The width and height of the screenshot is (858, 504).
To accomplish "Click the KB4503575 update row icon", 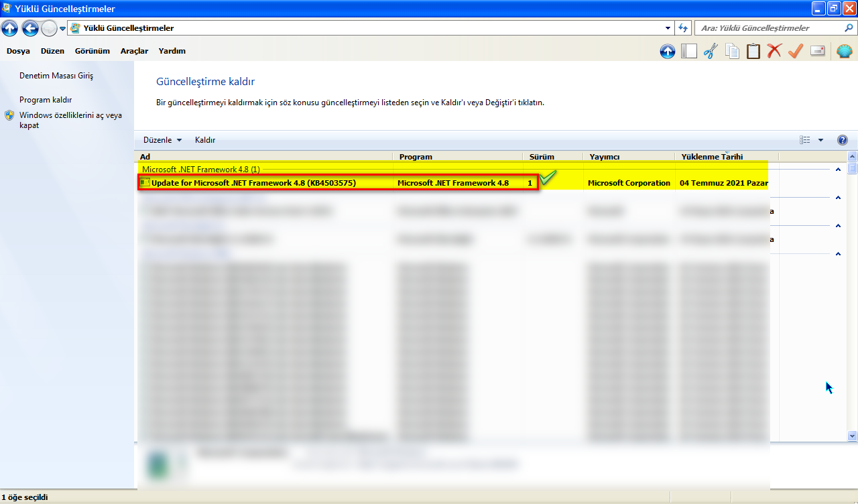I will click(x=145, y=182).
